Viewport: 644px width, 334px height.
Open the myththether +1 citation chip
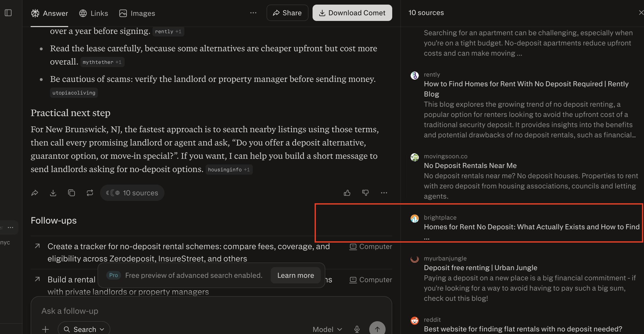point(102,62)
